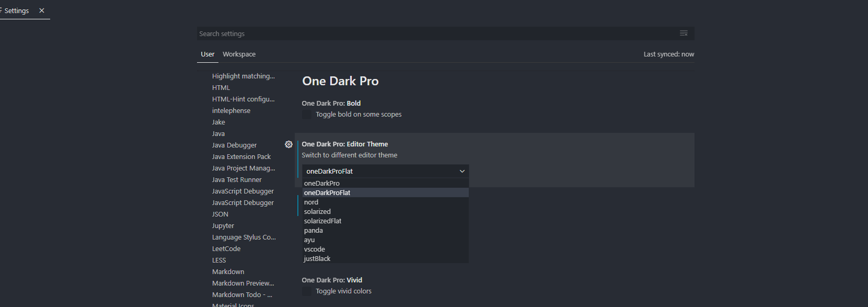Collapse the oneDarkProFlat theme dropdown
The width and height of the screenshot is (868, 307).
tap(386, 171)
